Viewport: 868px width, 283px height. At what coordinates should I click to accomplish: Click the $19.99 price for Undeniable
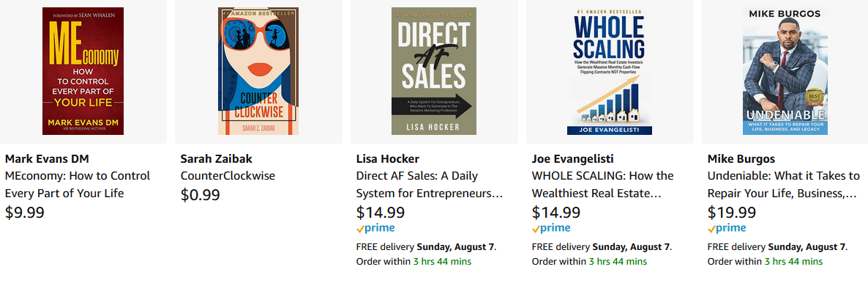[731, 213]
